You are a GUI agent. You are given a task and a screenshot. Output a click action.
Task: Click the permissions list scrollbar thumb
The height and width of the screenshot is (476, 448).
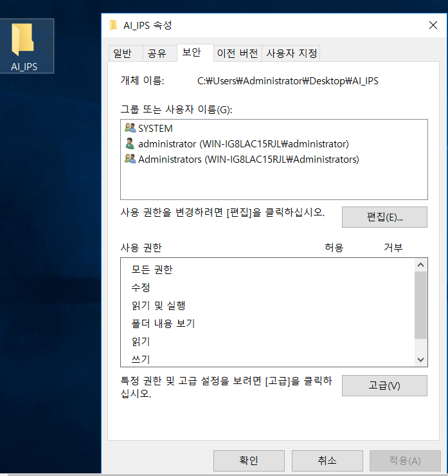pos(420,305)
